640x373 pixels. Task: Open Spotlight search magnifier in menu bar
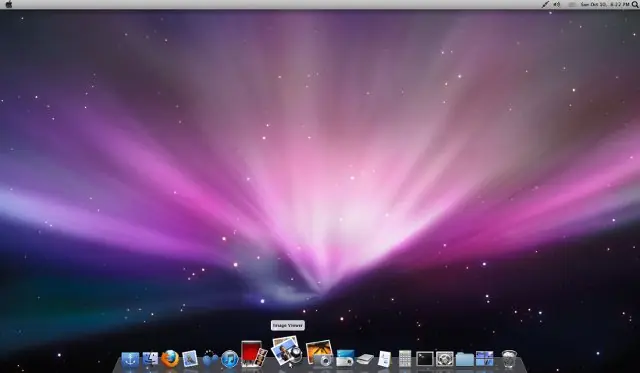point(635,4)
